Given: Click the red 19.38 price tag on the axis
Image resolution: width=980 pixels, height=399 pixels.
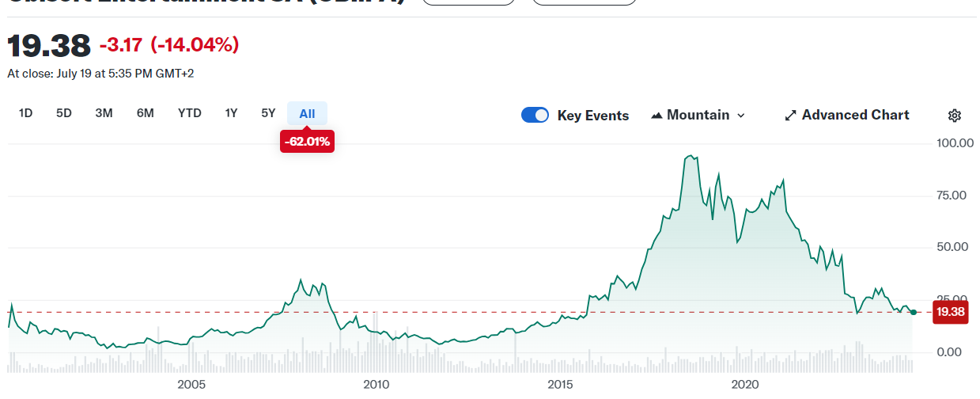Looking at the screenshot, I should coord(950,312).
